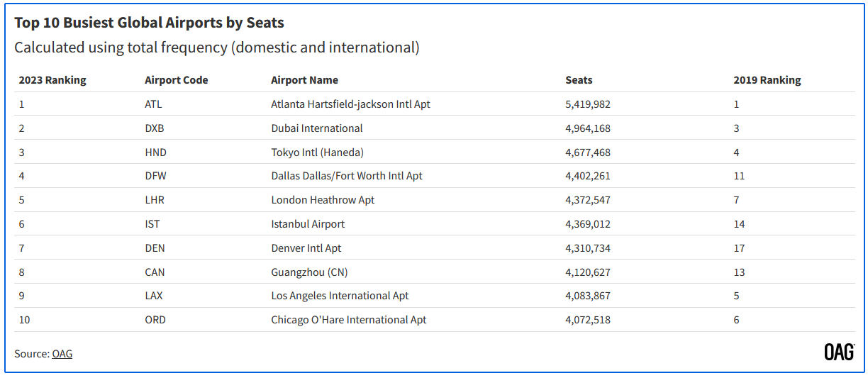
Task: Click Istanbul Airport seats value 4,369,012
Action: point(587,224)
